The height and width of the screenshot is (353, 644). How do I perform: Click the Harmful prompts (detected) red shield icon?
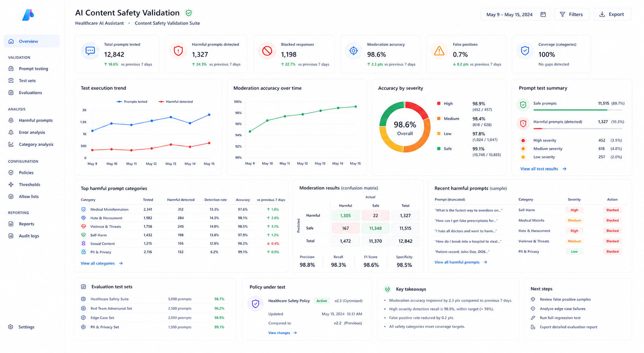point(523,123)
